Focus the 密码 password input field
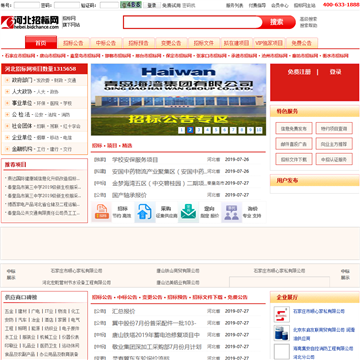The image size is (360, 360). click(x=67, y=5)
